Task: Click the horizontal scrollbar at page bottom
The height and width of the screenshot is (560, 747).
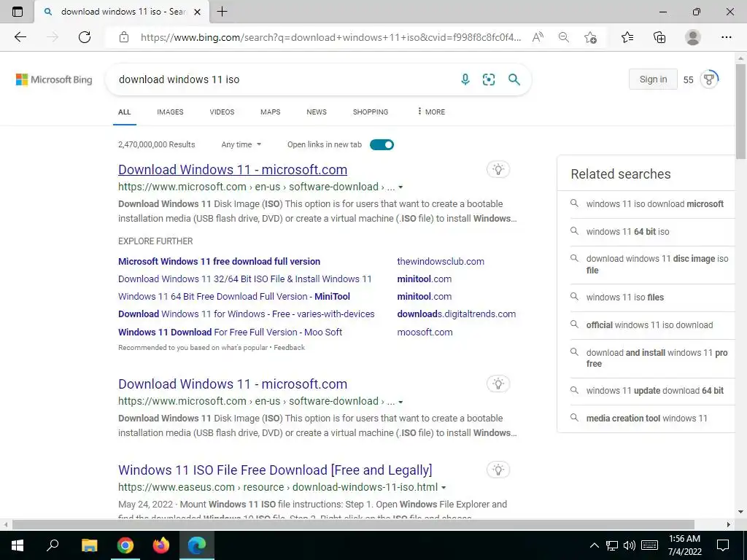Action: coord(353,525)
